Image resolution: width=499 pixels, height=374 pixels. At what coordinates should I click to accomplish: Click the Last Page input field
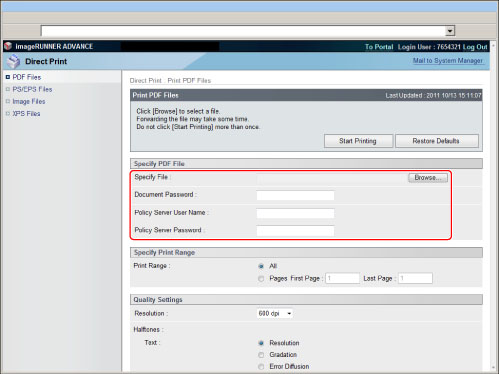[x=415, y=278]
